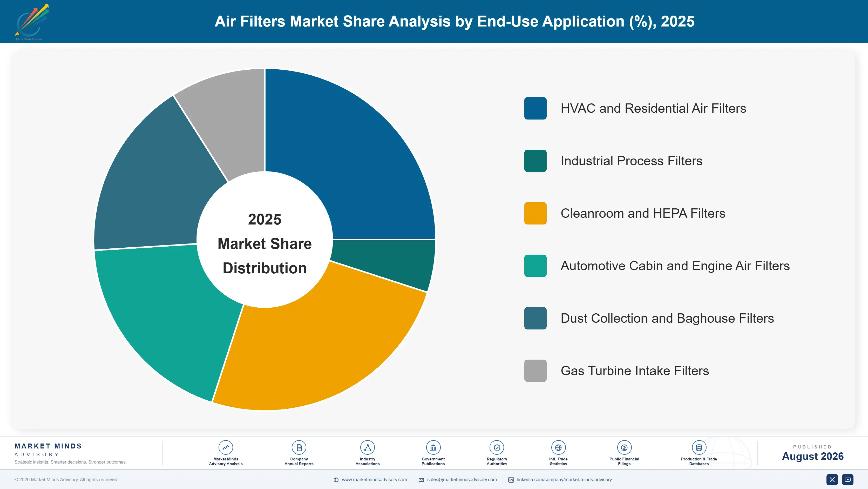
Task: Click sales@marketmindsadvisory.com email link
Action: tap(462, 480)
